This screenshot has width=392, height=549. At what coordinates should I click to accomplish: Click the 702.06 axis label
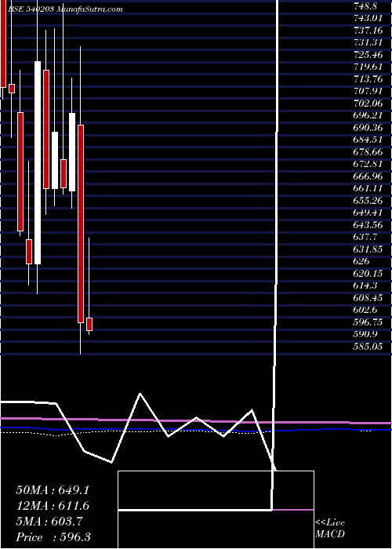368,104
